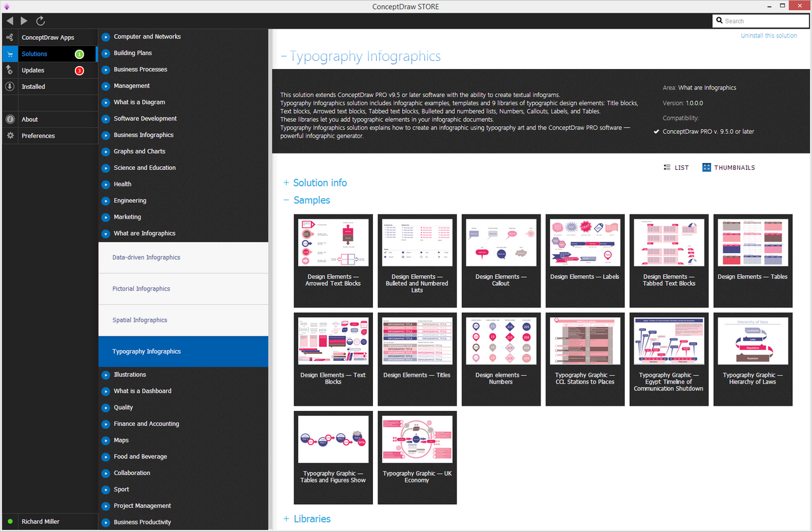Switch to LIST view mode
Viewport: 812px width, 532px height.
676,167
